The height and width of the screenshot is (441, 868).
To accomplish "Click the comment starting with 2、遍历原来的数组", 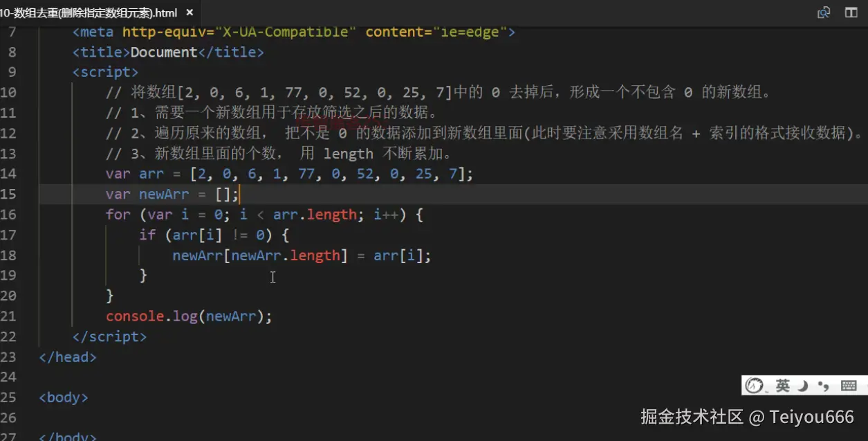I will pyautogui.click(x=485, y=133).
